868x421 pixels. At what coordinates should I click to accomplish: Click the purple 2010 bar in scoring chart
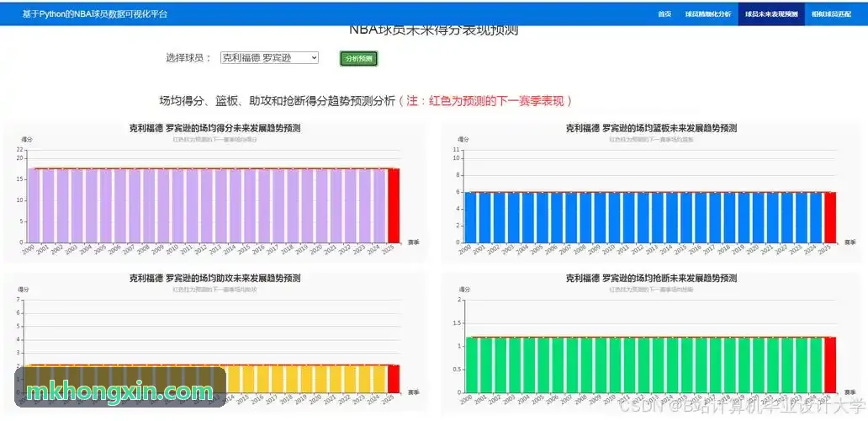[177, 205]
